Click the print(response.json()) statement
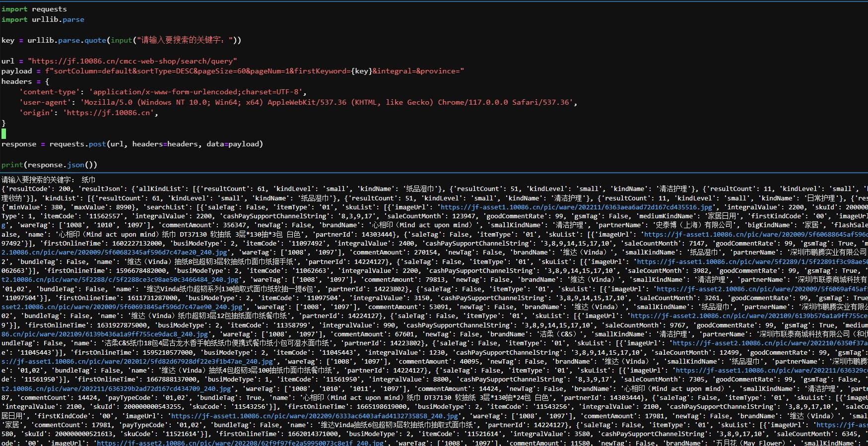Viewport: 868px width, 446px height. coord(49,165)
